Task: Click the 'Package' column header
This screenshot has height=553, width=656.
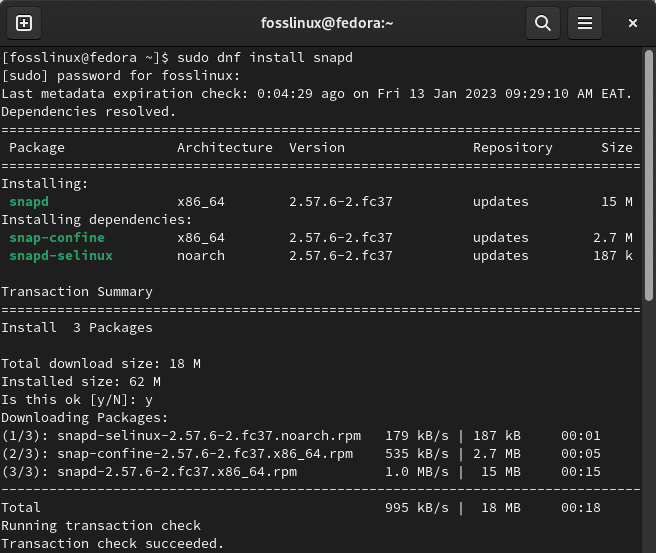Action: pyautogui.click(x=37, y=148)
